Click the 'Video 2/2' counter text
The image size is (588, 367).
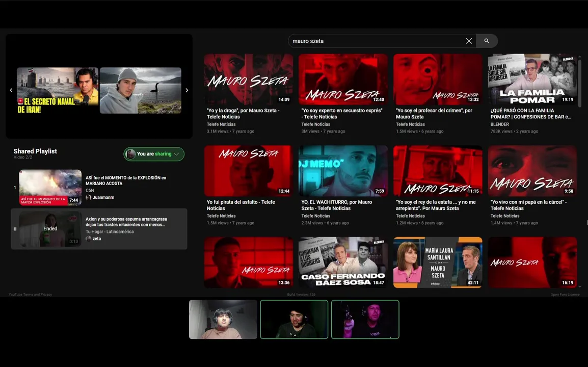coord(23,157)
